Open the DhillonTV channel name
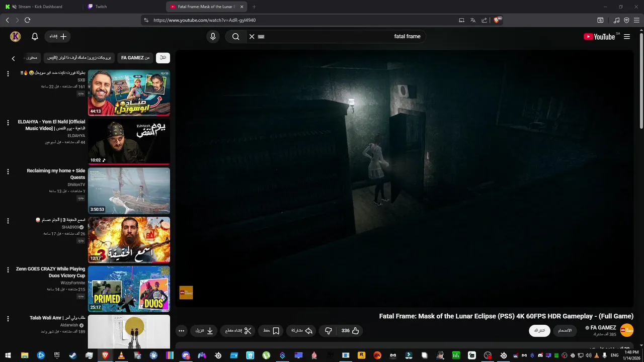 click(x=76, y=185)
